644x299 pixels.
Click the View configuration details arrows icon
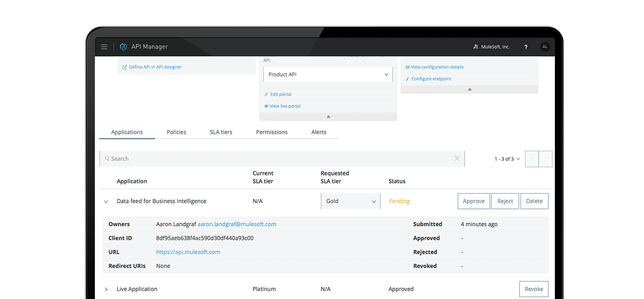tap(408, 67)
